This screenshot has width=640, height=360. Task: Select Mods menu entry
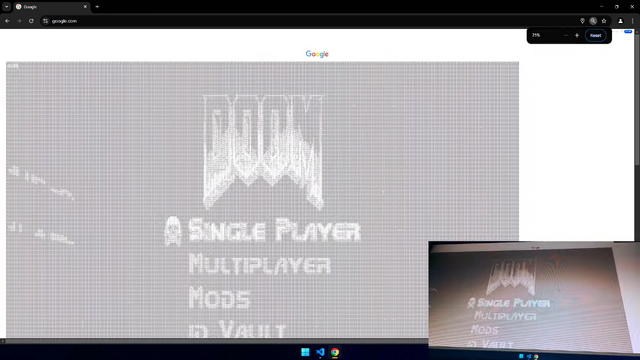tap(220, 297)
